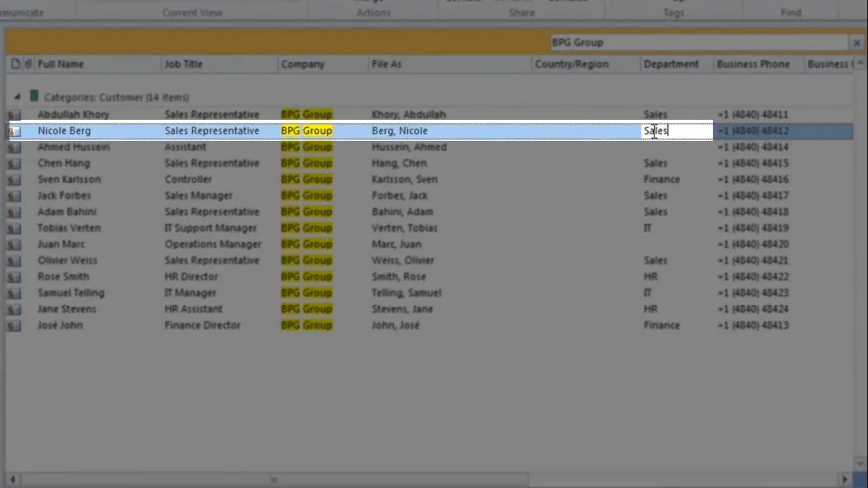Click File As entry Telling, Samuel

(x=407, y=293)
